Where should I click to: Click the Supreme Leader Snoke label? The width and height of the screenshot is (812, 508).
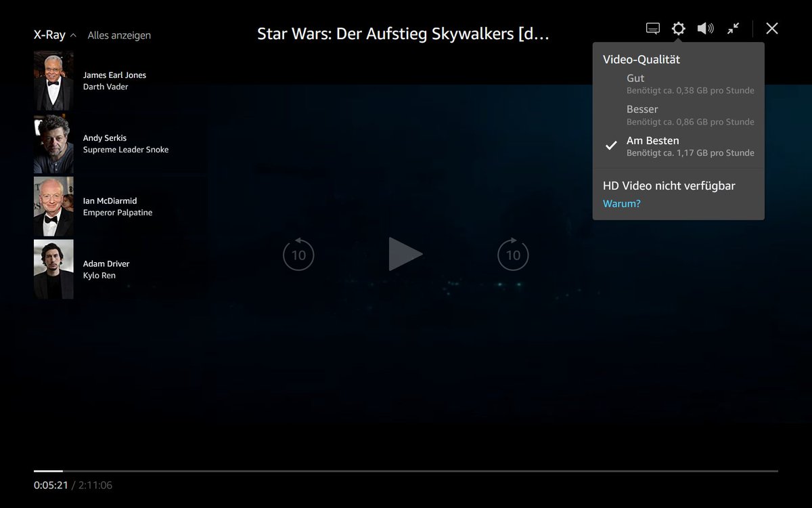point(126,150)
